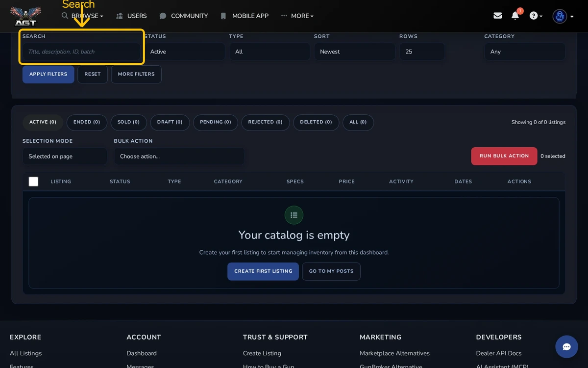This screenshot has height=368, width=588.
Task: Open Marketplace Alternatives footer link
Action: tap(394, 353)
